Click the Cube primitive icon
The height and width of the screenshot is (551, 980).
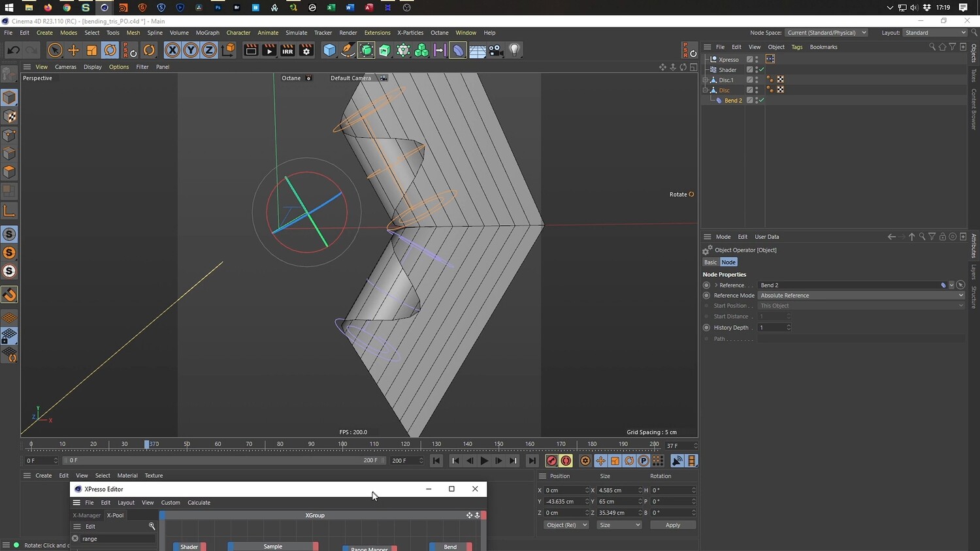[x=329, y=50]
